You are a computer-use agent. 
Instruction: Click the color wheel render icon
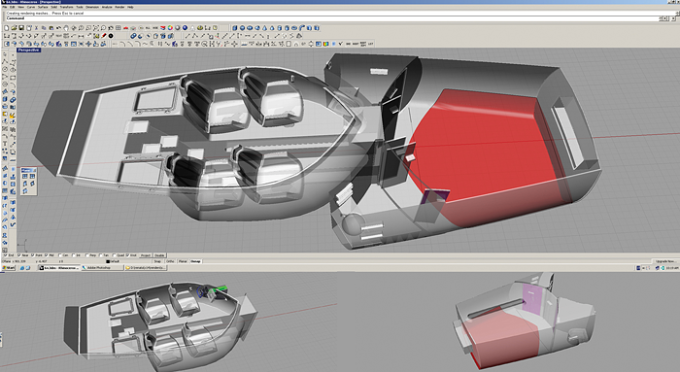(170, 28)
